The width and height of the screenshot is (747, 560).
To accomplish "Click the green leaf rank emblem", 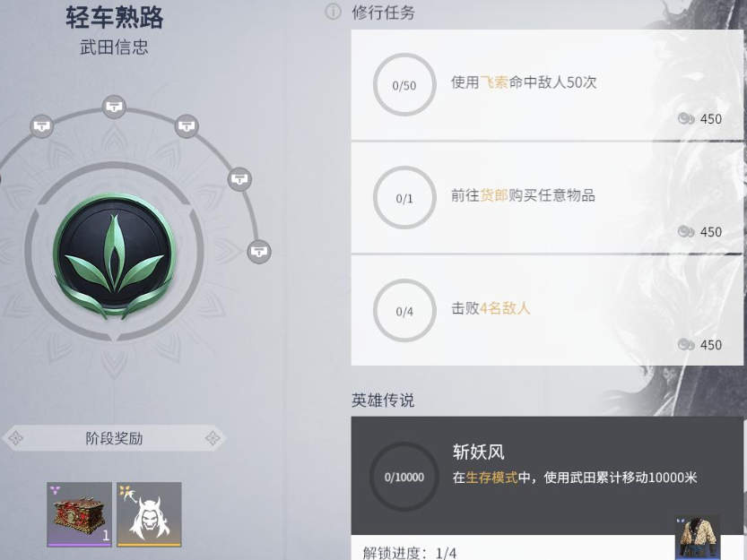I will [x=115, y=255].
